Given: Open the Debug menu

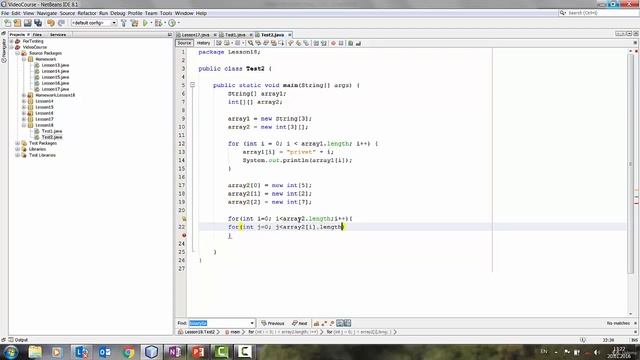Looking at the screenshot, I should pos(118,13).
